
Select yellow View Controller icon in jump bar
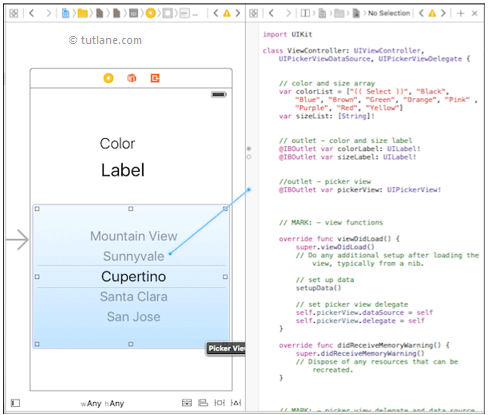[x=151, y=13]
